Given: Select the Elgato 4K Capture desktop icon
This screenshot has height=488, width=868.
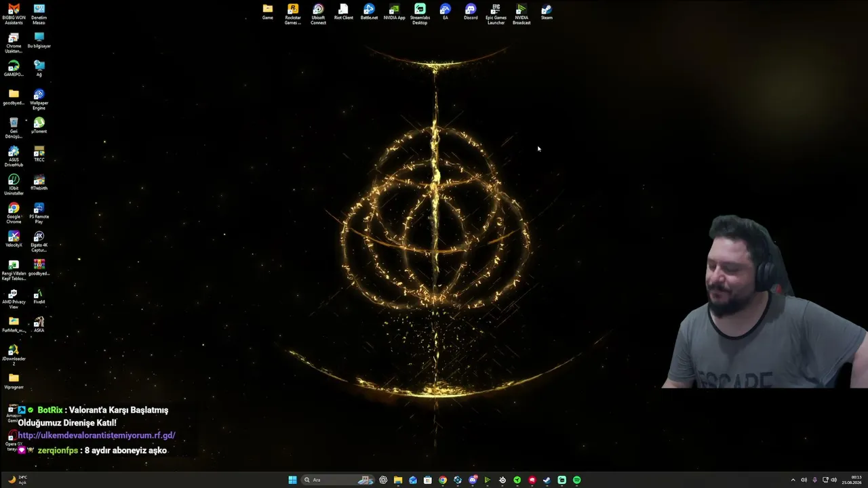Looking at the screenshot, I should pyautogui.click(x=39, y=242).
